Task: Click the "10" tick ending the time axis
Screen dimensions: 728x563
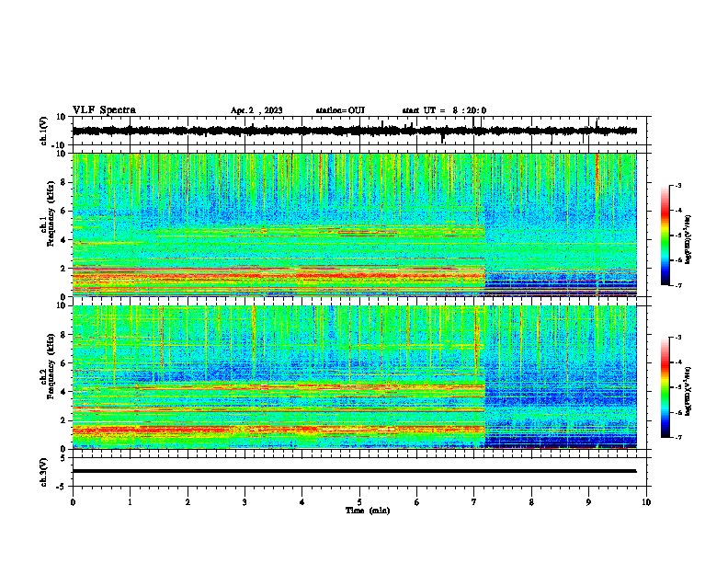Action: (646, 502)
